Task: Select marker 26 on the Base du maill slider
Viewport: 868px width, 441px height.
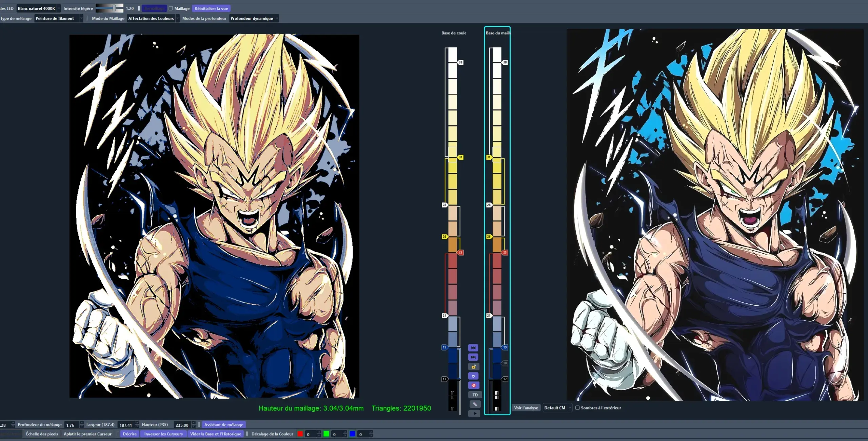Action: click(489, 237)
